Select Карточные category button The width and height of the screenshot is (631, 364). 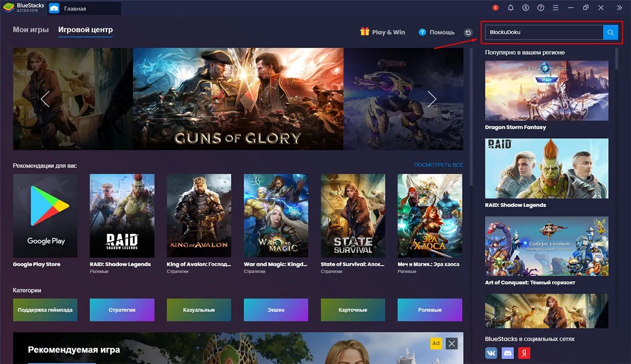(x=353, y=310)
